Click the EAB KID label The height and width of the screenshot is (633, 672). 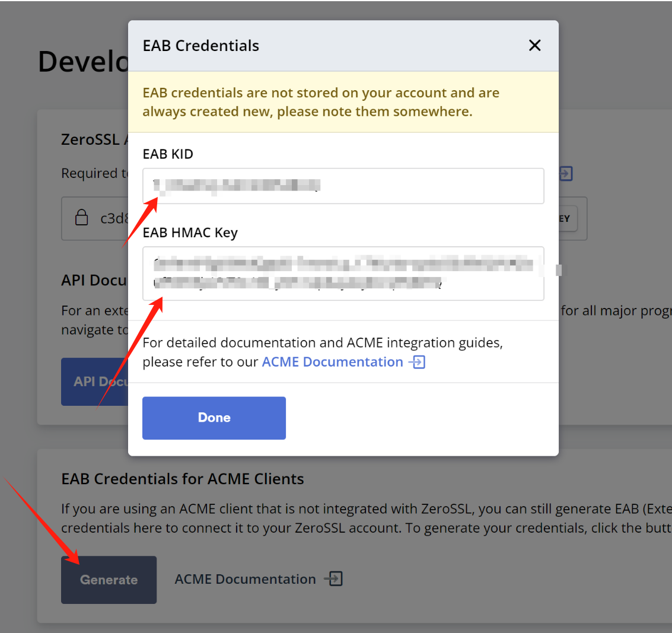168,154
